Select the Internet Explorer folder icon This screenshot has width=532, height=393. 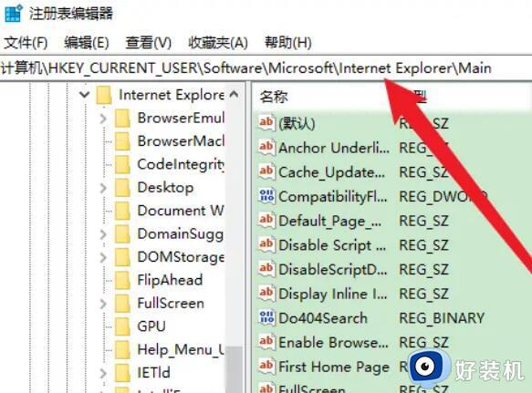104,95
